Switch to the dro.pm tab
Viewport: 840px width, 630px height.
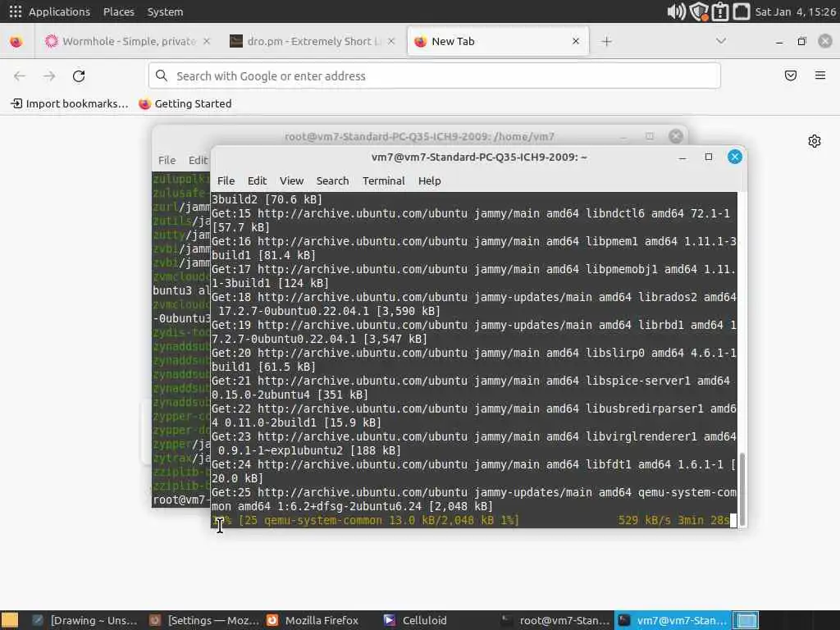tap(307, 41)
